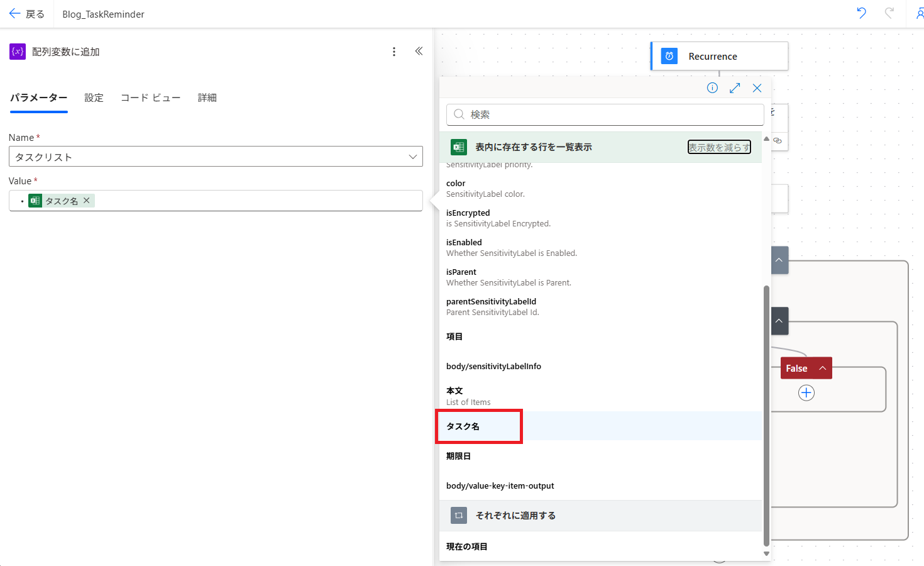924x566 pixels.
Task: Collapse the side panel with double chevron
Action: (419, 52)
